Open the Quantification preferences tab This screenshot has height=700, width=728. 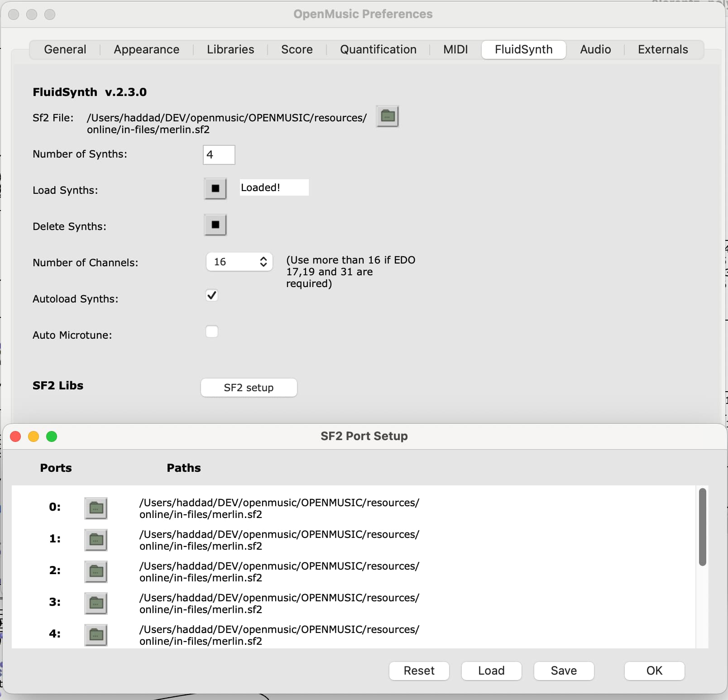point(378,49)
